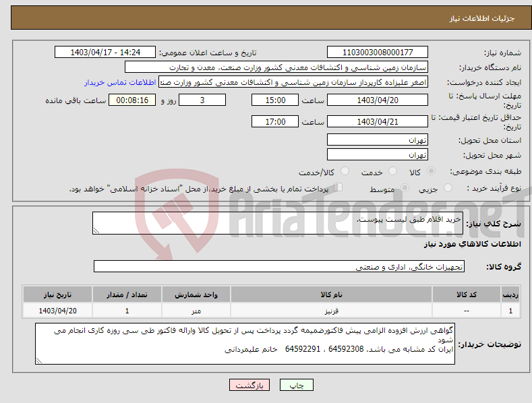Click the buyer notes توضیحات خریدار text area
This screenshot has height=403, width=532.
tap(245, 344)
